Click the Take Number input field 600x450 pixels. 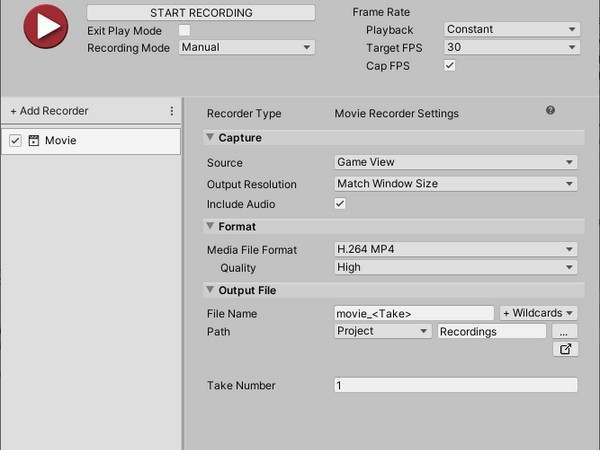click(x=455, y=385)
